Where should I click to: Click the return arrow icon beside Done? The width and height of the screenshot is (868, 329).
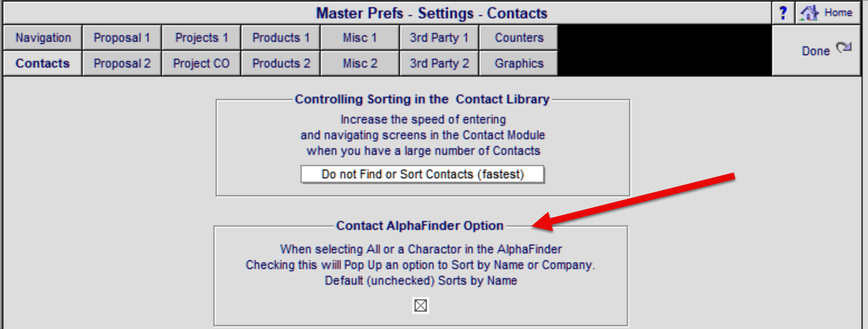tap(844, 47)
